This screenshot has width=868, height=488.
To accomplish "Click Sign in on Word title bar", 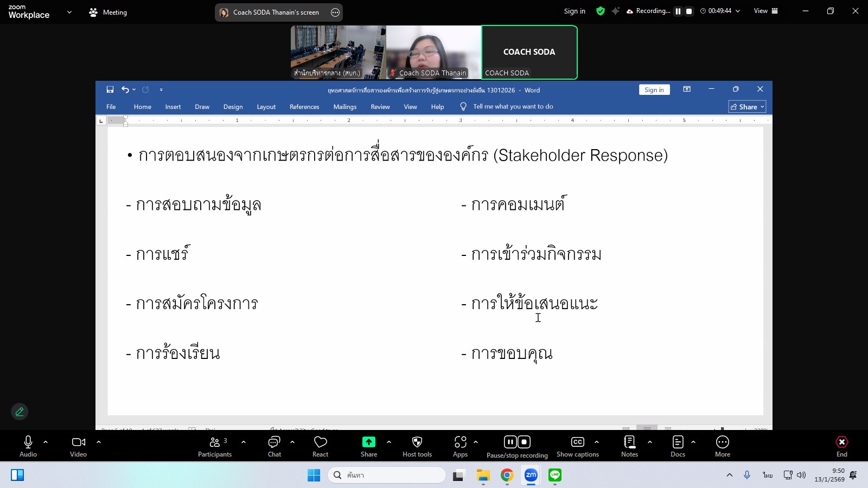I will [654, 89].
